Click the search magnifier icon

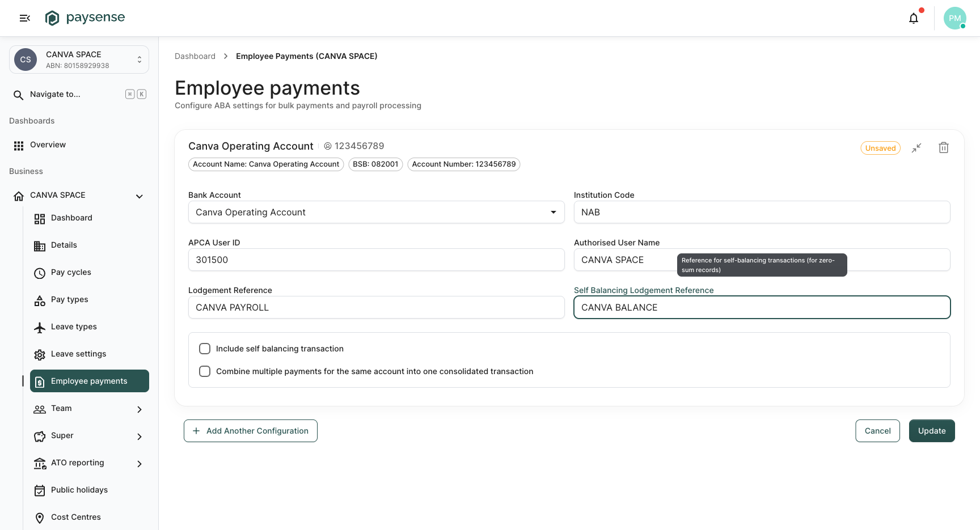(18, 95)
